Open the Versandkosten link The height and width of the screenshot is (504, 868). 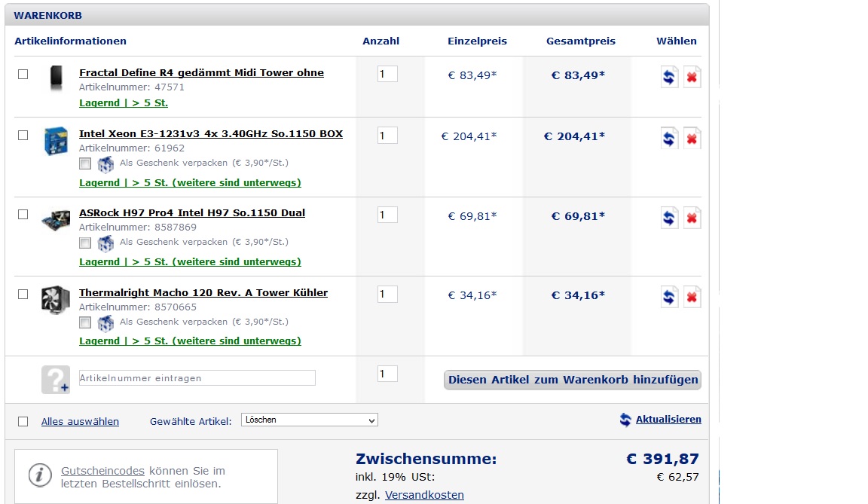pos(424,495)
